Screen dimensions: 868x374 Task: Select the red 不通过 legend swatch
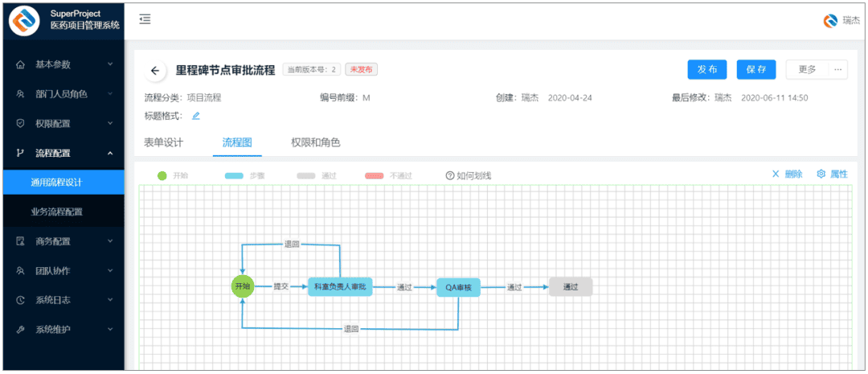[x=375, y=175]
